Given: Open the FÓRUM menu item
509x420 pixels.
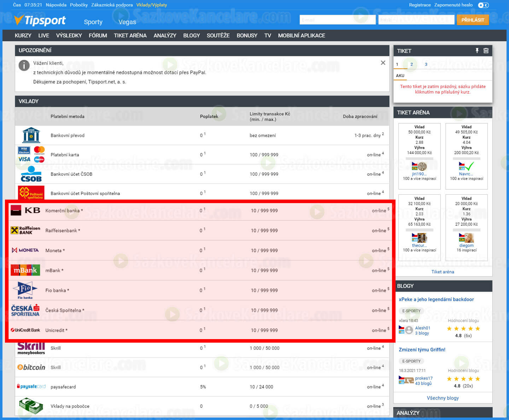Looking at the screenshot, I should pyautogui.click(x=98, y=35).
